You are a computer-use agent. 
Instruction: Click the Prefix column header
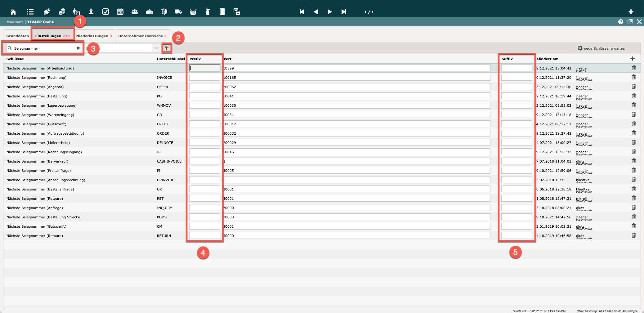(x=195, y=59)
